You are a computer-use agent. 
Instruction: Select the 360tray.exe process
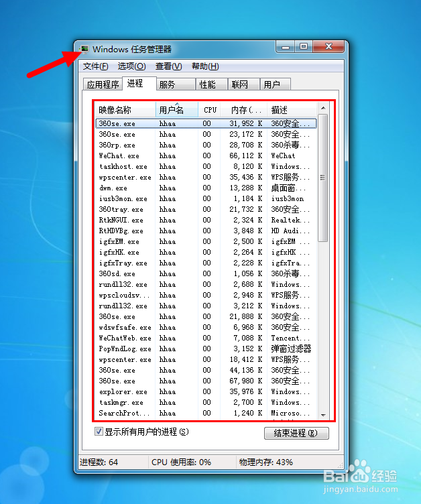(x=206, y=209)
